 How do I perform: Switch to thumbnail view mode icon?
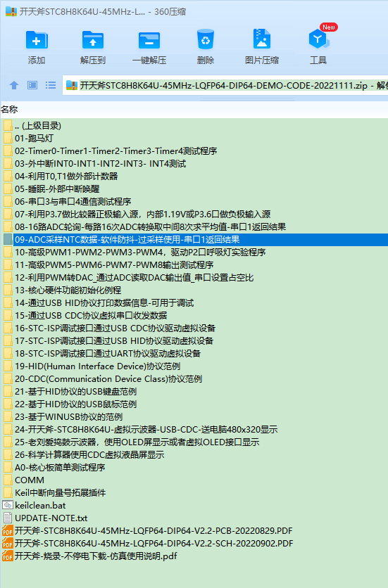32,85
